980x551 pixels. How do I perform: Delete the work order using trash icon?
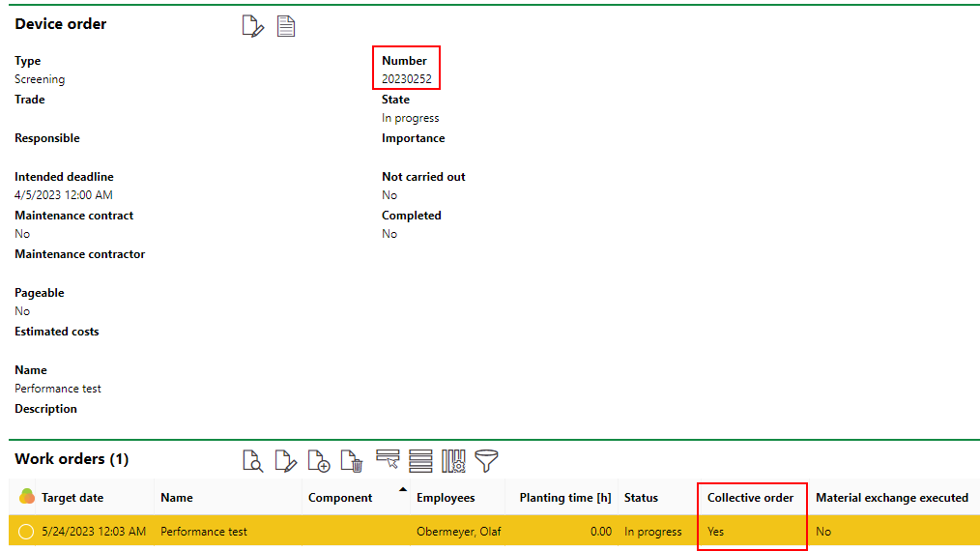coord(352,461)
